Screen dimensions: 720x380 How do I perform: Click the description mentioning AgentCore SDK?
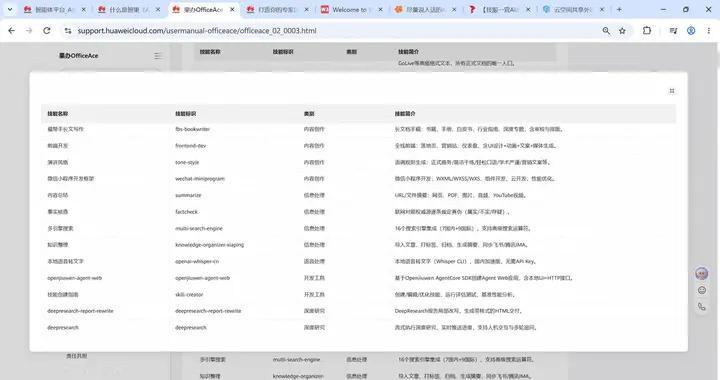(x=484, y=278)
